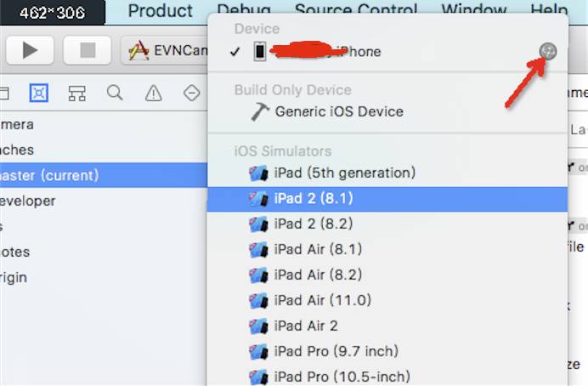Viewport: 588px width, 386px height.
Task: Click the simulator icon beside iPad Air 2
Action: pos(258,326)
